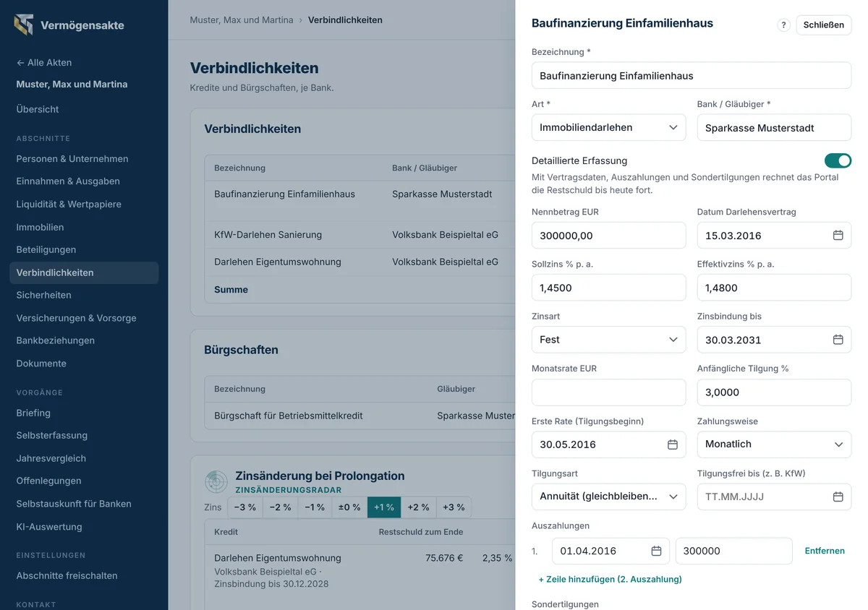Click the KfW-Darlehen Sanierung row
This screenshot has width=868, height=610.
[x=359, y=235]
